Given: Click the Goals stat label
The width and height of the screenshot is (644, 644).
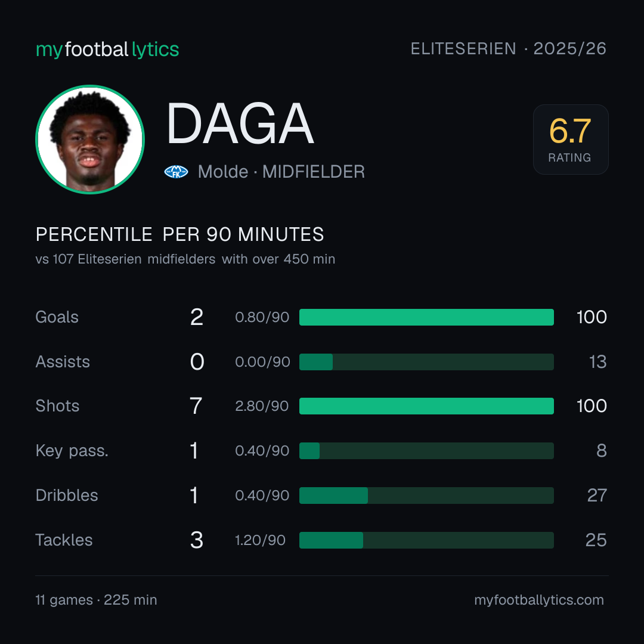Looking at the screenshot, I should click(x=57, y=317).
